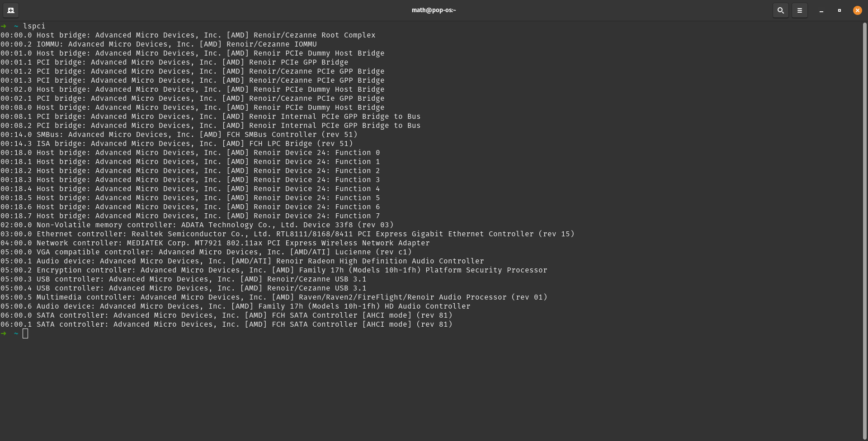Click the VGA compatible controller Lucienne line

pos(206,252)
